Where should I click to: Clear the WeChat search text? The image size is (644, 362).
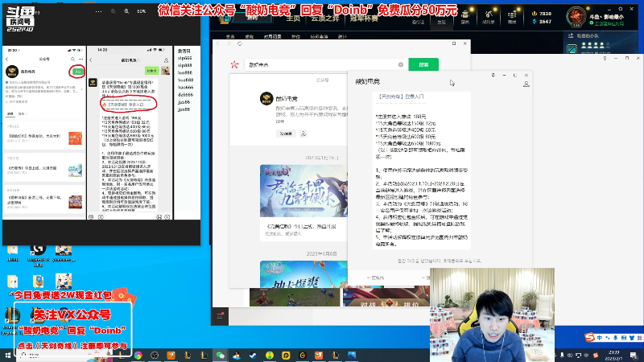click(401, 64)
